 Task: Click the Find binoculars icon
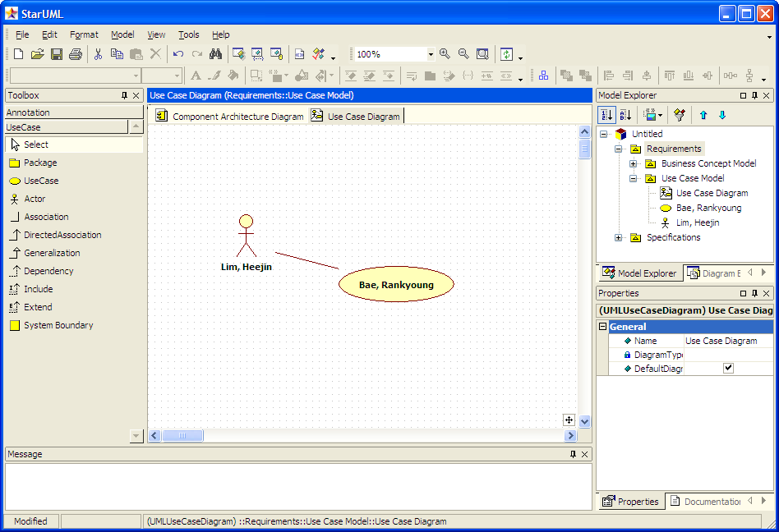click(215, 54)
